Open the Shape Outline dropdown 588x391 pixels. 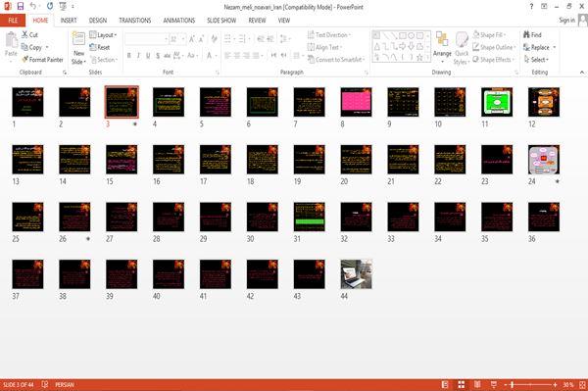pos(495,47)
